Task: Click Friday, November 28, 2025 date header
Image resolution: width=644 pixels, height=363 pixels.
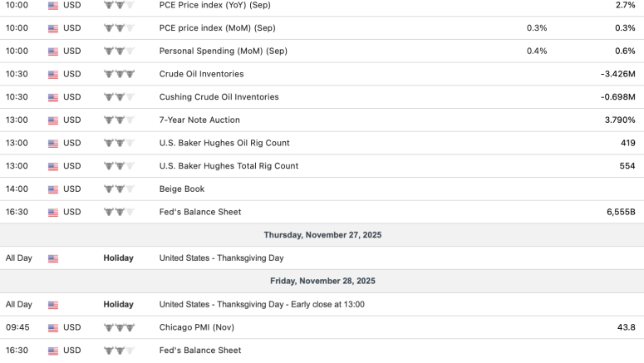Action: point(322,281)
